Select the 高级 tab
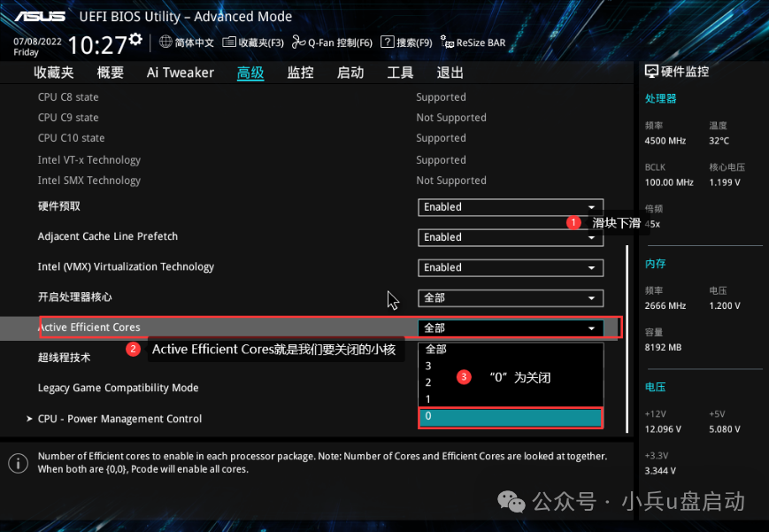The height and width of the screenshot is (532, 769). tap(250, 73)
